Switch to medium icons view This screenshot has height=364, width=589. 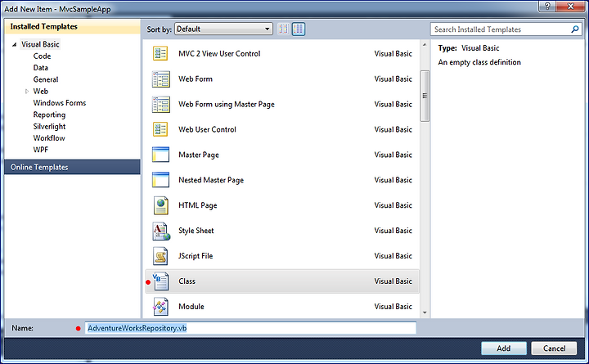[x=299, y=29]
